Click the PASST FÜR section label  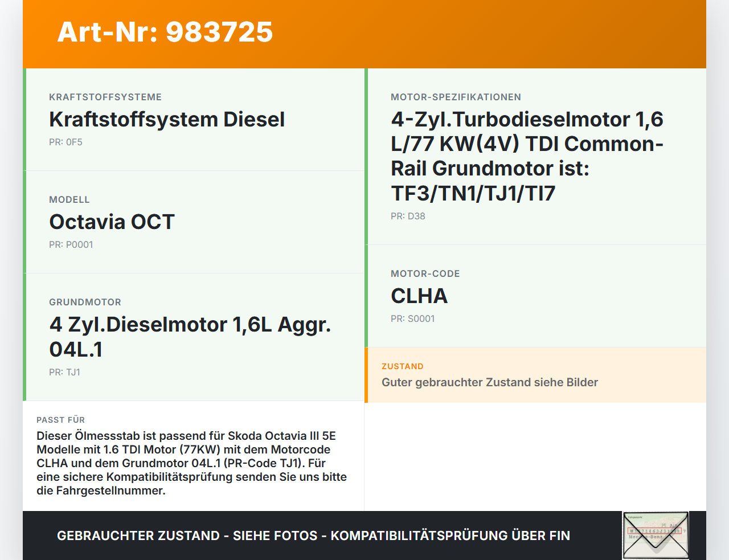click(x=60, y=420)
